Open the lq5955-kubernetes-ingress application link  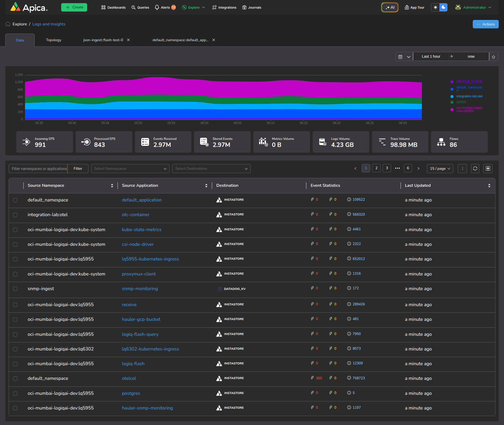[150, 259]
